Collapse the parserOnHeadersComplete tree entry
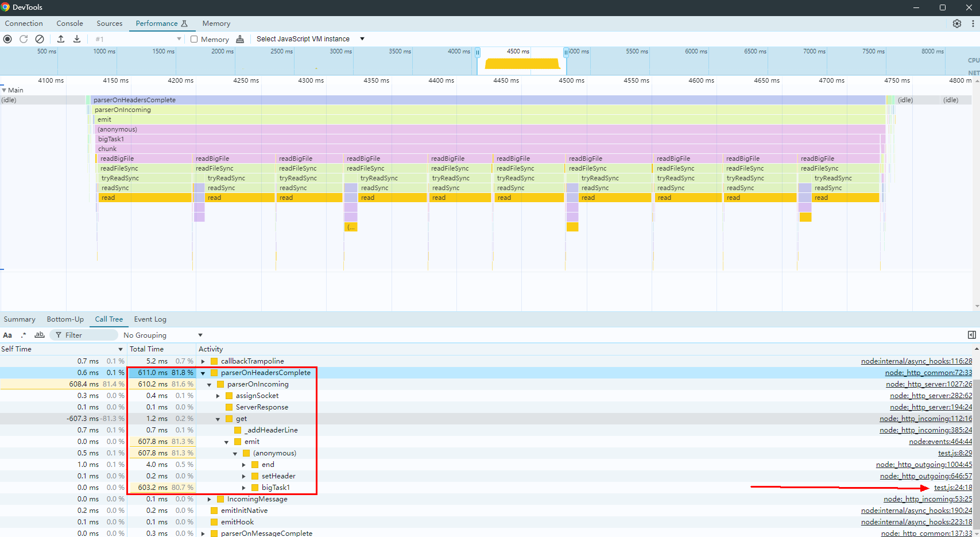Image resolution: width=980 pixels, height=537 pixels. pos(202,372)
